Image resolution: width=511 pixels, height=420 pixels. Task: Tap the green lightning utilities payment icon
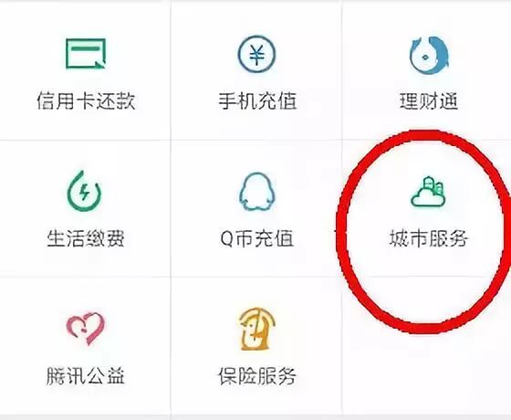coord(84,191)
